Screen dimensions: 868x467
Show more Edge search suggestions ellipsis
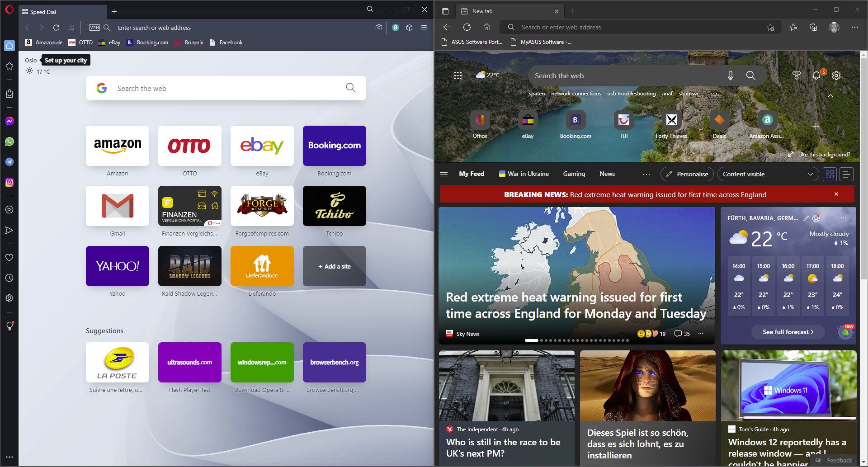[714, 94]
